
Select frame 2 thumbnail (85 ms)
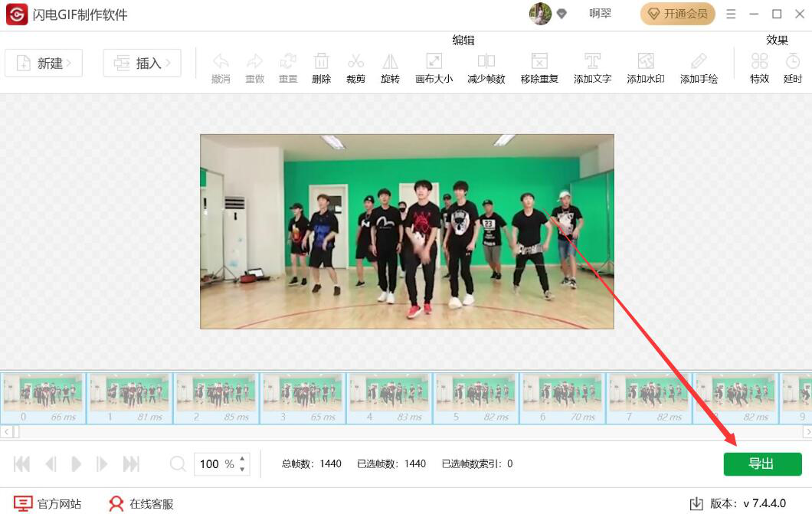click(216, 398)
